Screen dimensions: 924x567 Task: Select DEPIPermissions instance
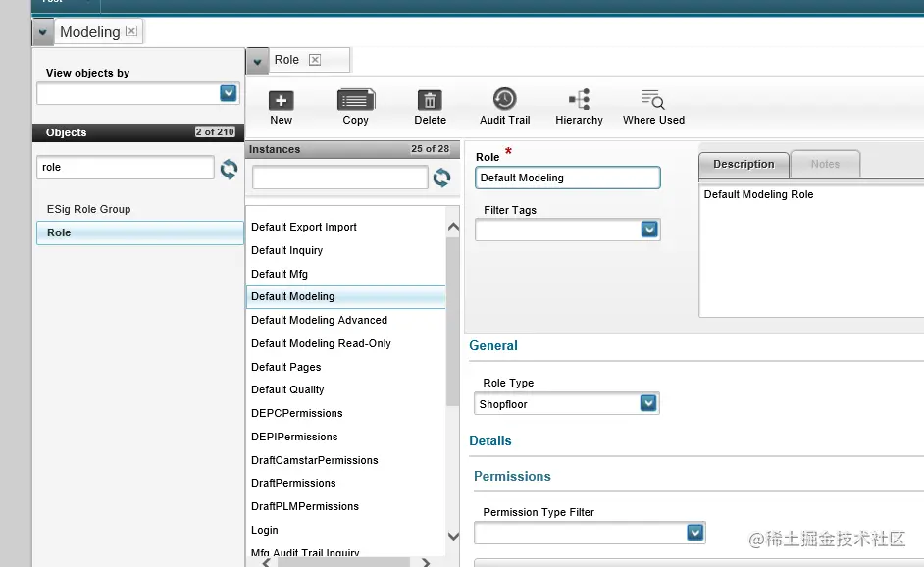[294, 437]
